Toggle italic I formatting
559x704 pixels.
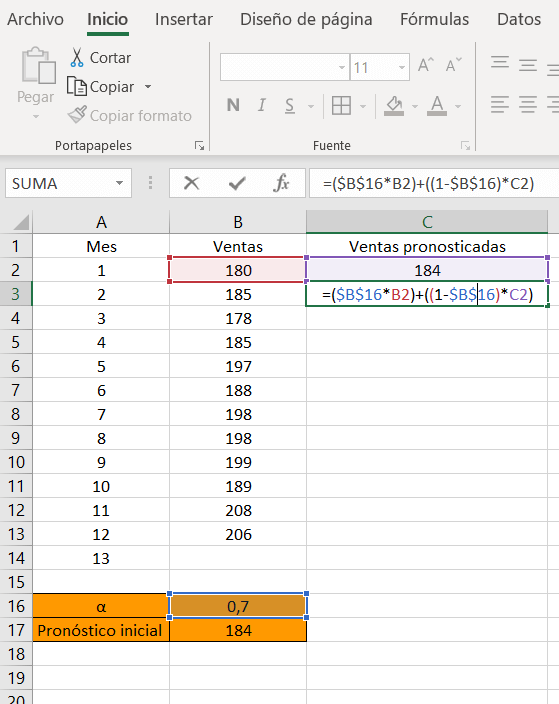click(x=262, y=106)
